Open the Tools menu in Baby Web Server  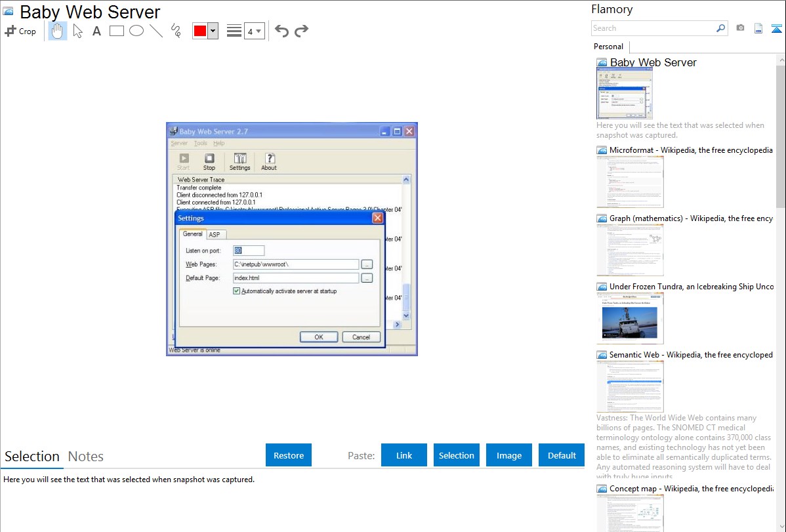(201, 143)
